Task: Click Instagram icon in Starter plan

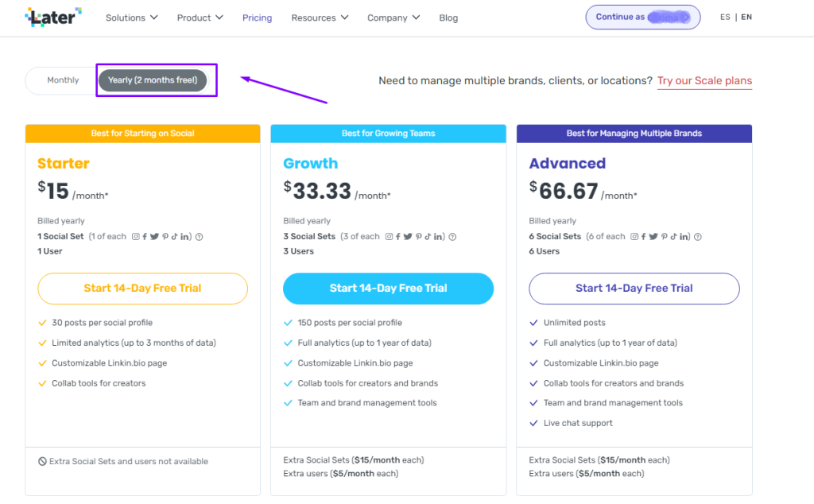Action: tap(135, 237)
